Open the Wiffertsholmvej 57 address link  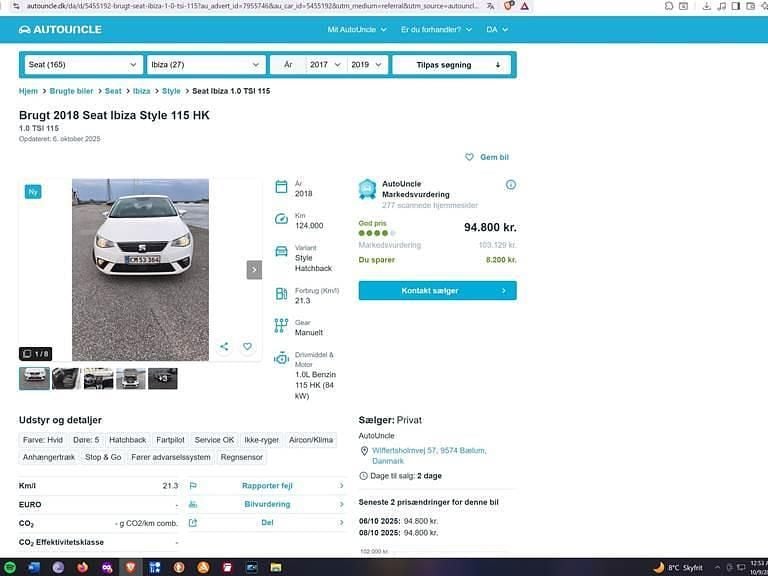(429, 456)
